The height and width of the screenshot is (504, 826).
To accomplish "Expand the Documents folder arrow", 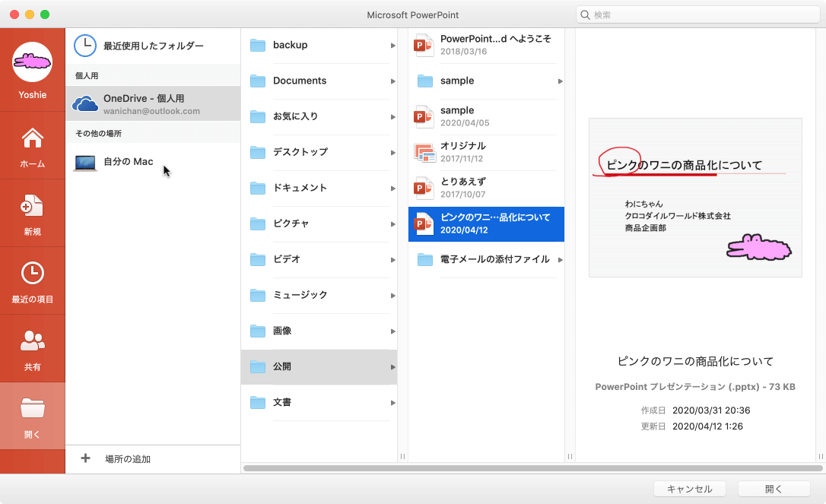I will coord(393,81).
